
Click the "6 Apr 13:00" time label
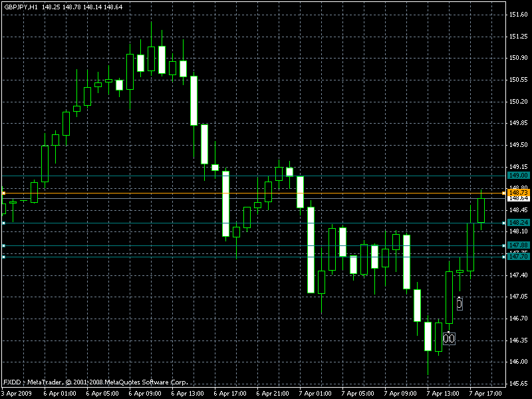point(188,394)
